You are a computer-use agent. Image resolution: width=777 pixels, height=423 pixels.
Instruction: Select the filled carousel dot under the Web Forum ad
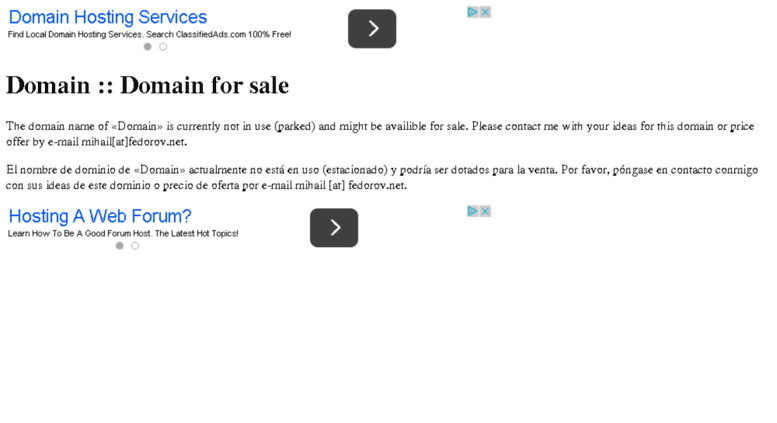(119, 246)
